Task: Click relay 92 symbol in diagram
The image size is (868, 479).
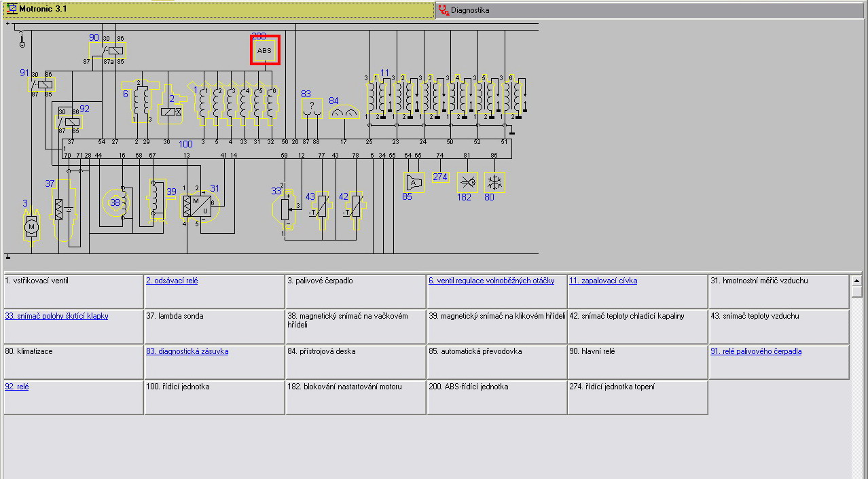Action: click(x=68, y=122)
